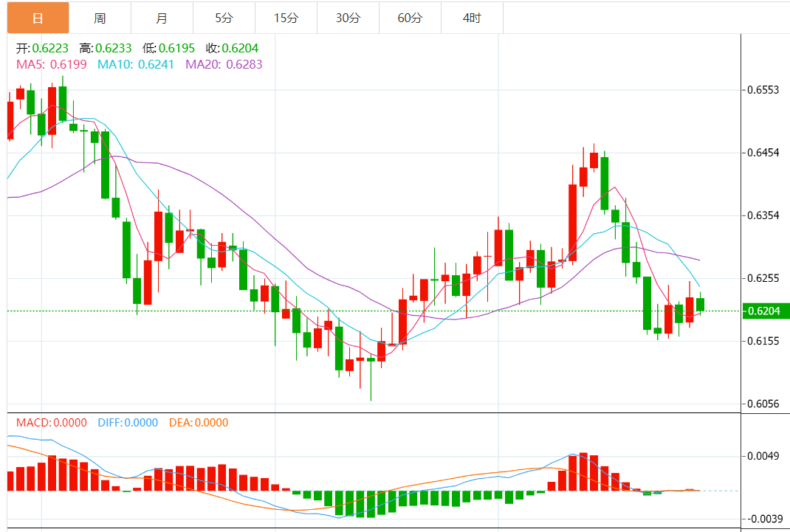The image size is (790, 532).
Task: Click the close price 收:0.6204
Action: pos(232,48)
